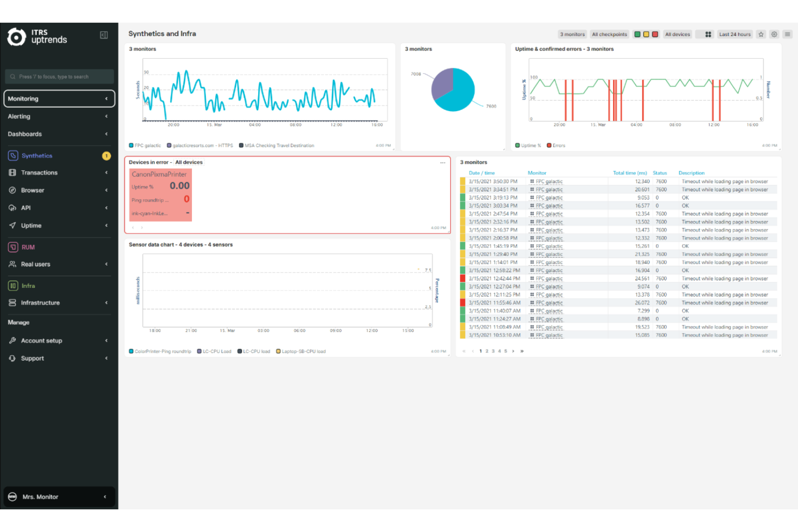798x532 pixels.
Task: Mark this dashboard as favorite with the star
Action: pyautogui.click(x=761, y=34)
